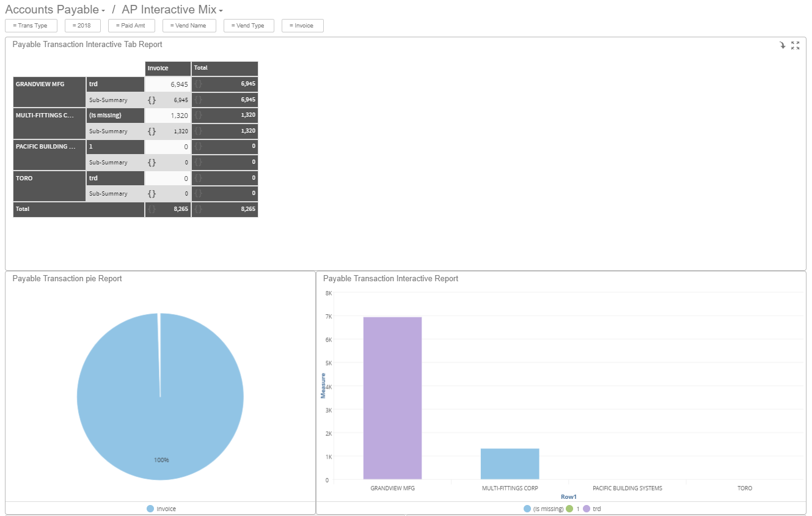Select the 2018 filter chip
The height and width of the screenshot is (516, 812).
(x=82, y=26)
